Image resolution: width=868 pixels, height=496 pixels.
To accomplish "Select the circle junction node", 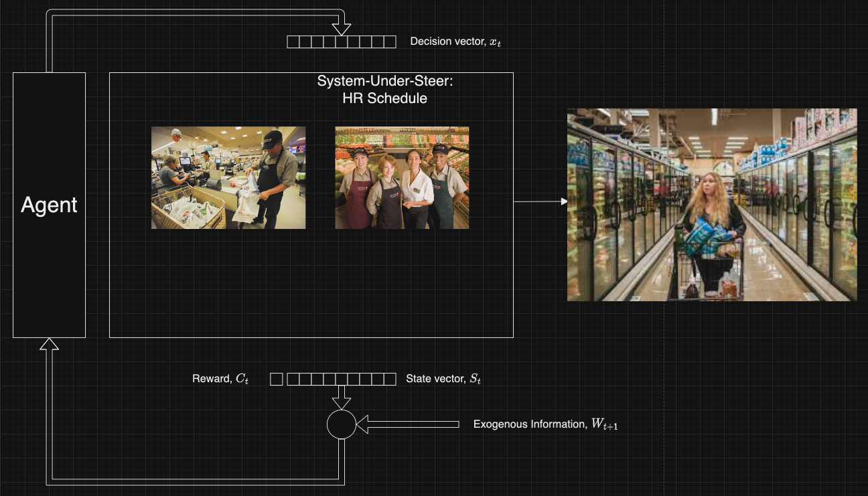I will click(342, 424).
